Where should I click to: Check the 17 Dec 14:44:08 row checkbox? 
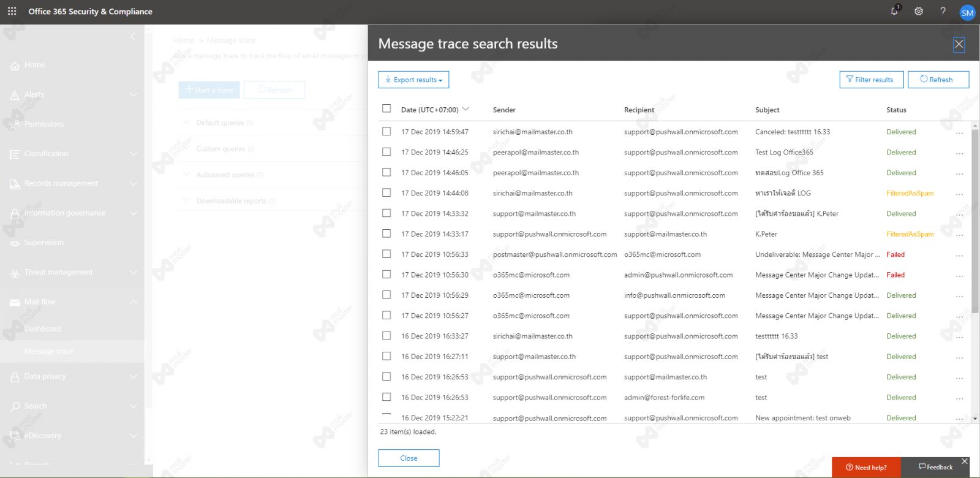pyautogui.click(x=386, y=192)
